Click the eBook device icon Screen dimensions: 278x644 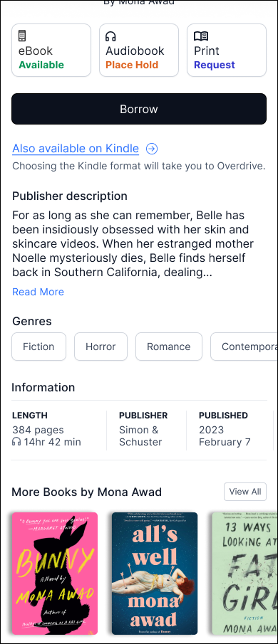pos(22,36)
